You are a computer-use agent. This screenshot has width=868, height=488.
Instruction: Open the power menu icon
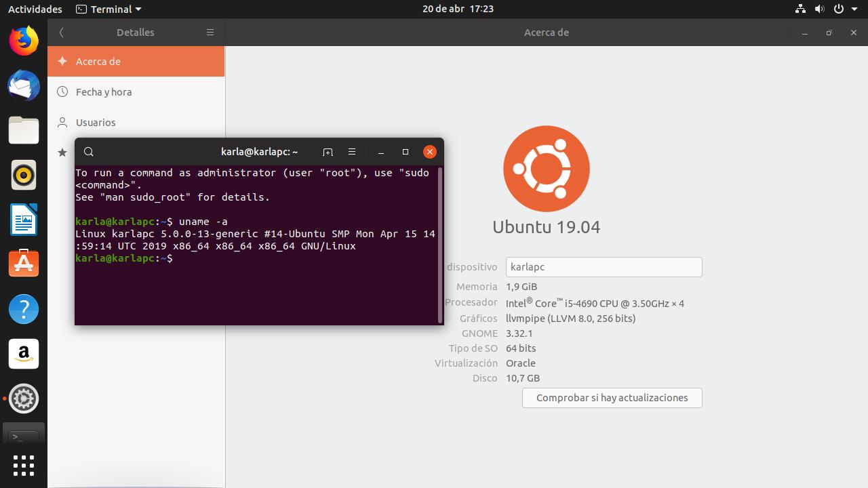tap(838, 9)
